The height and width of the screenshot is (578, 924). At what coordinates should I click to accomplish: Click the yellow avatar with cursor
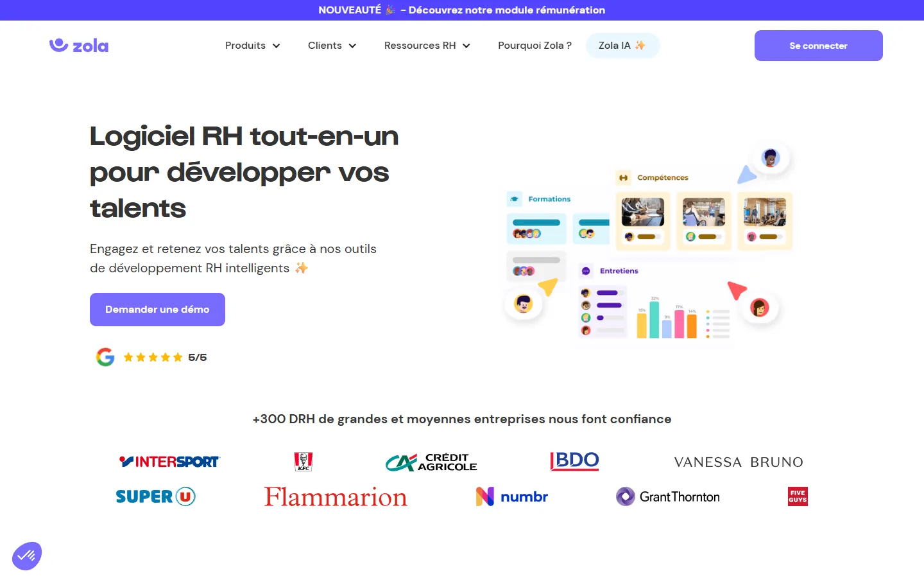click(524, 303)
